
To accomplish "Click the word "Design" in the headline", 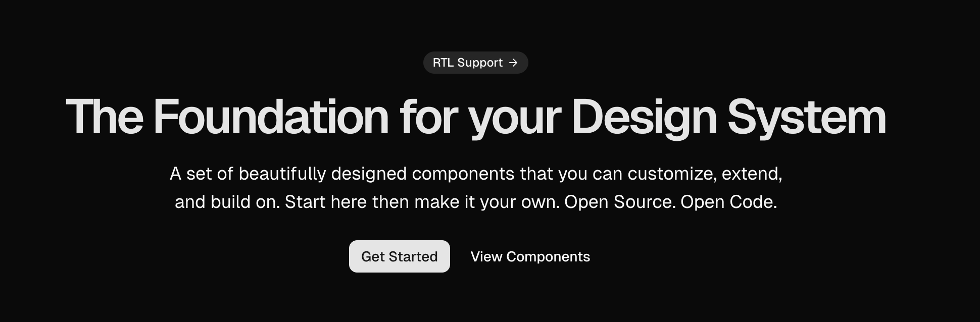I will pyautogui.click(x=644, y=117).
